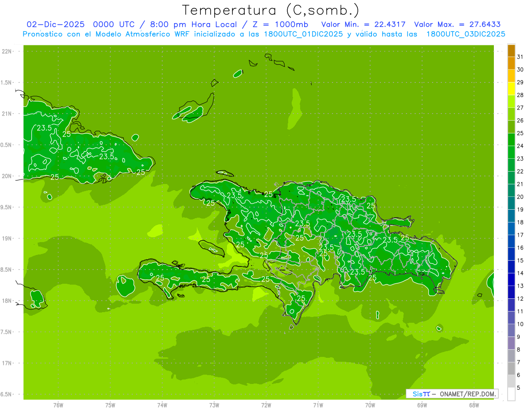Click the dark orange swatch above 31
532x411 pixels.
(511, 51)
